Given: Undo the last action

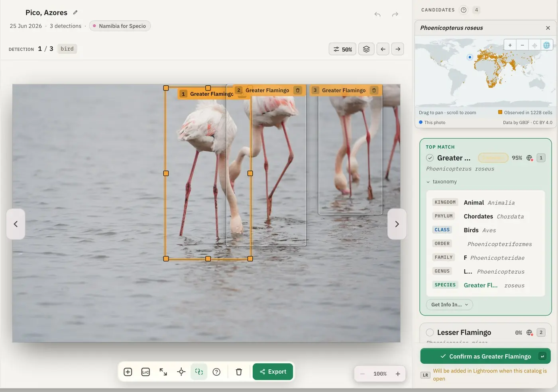Looking at the screenshot, I should pos(377,14).
